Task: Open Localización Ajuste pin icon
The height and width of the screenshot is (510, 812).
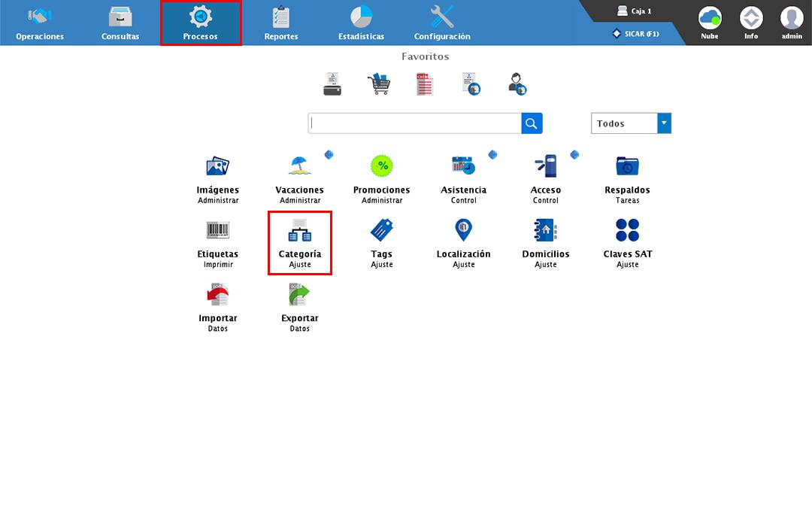Action: [463, 230]
